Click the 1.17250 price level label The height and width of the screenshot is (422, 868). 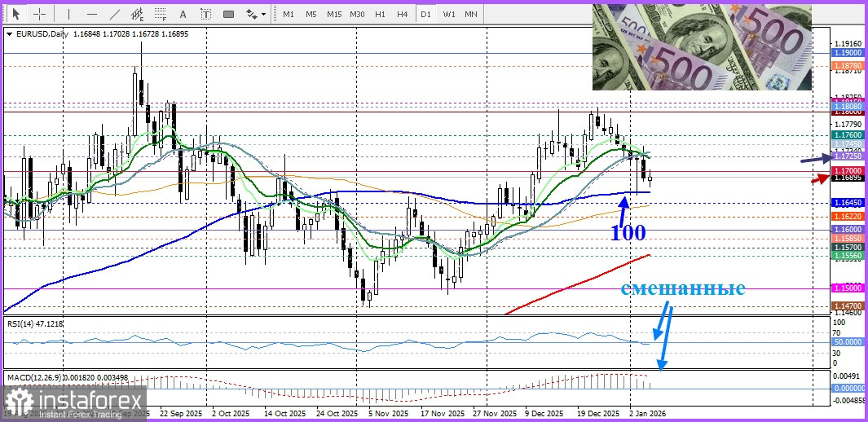coord(848,157)
